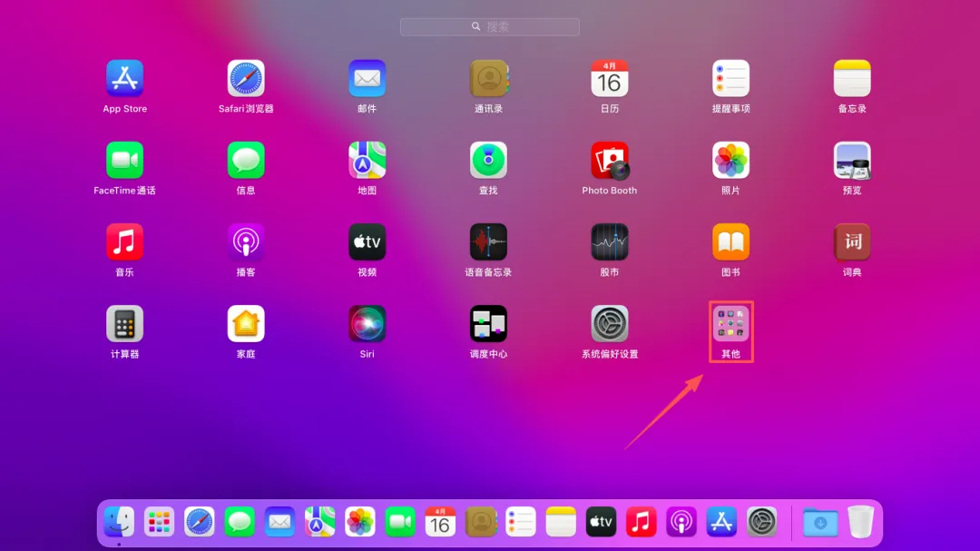
Task: Open Finder in the Dock
Action: pos(119,522)
